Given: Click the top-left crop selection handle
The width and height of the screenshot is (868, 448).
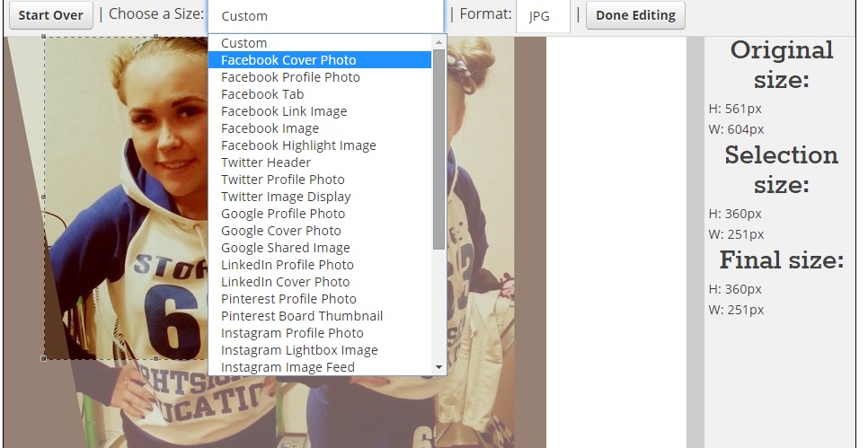Looking at the screenshot, I should click(x=44, y=37).
